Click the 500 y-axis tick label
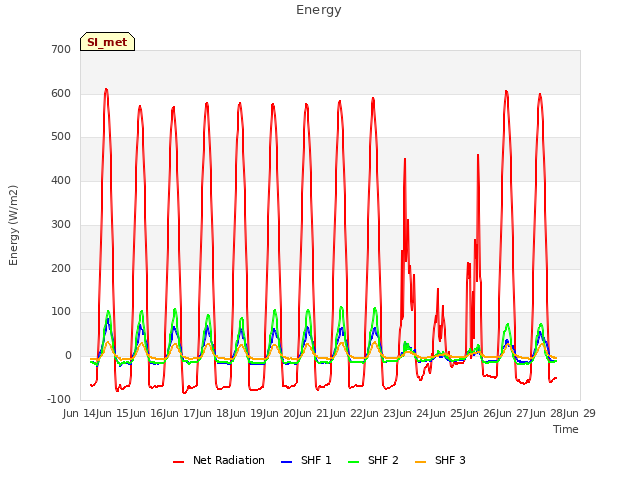This screenshot has width=640, height=480. tap(61, 137)
